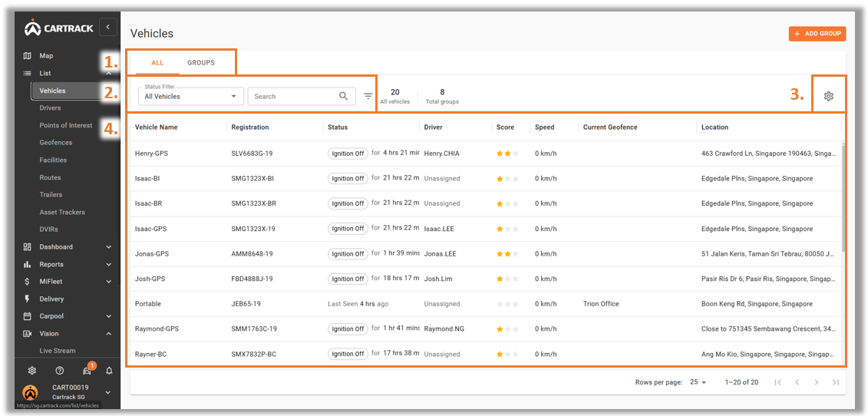
Task: Go to last page pagination icon
Action: pyautogui.click(x=836, y=382)
